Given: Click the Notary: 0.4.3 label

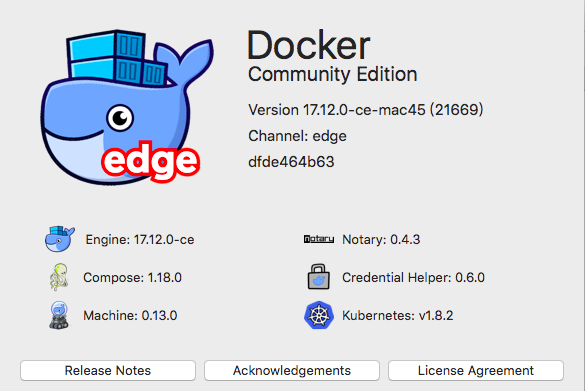Looking at the screenshot, I should point(381,240).
